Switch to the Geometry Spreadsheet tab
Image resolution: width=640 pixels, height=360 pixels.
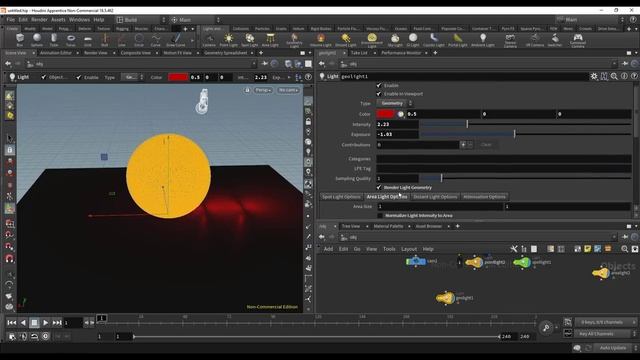226,53
